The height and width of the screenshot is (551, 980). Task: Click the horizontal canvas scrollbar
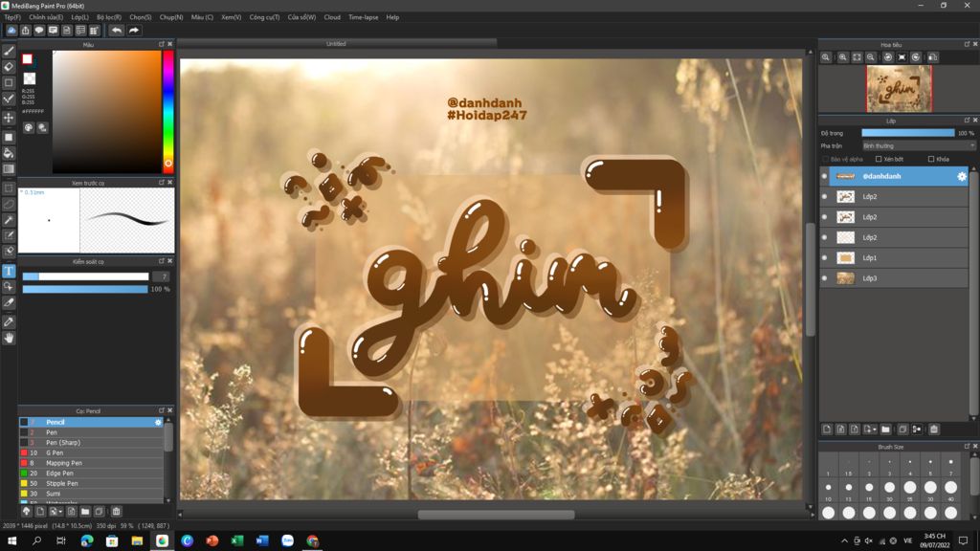coord(496,515)
